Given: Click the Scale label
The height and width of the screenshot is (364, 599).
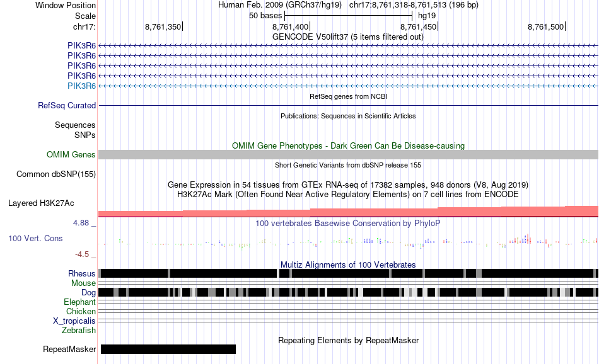Looking at the screenshot, I should [85, 16].
